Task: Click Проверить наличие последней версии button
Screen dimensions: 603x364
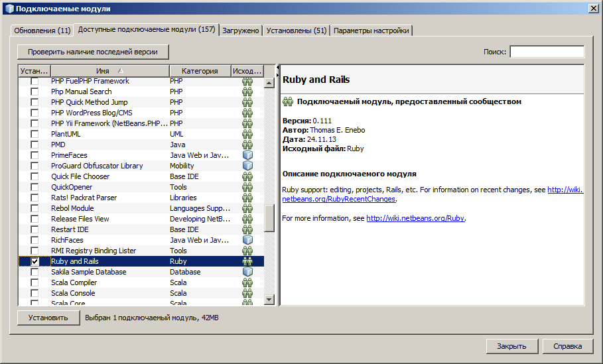Action: 93,52
